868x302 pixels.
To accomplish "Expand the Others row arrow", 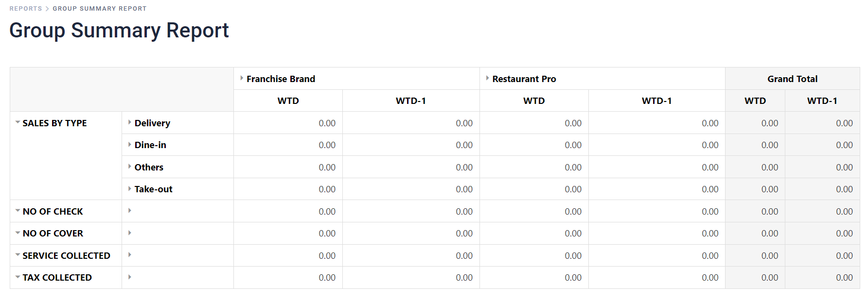I will (x=130, y=167).
